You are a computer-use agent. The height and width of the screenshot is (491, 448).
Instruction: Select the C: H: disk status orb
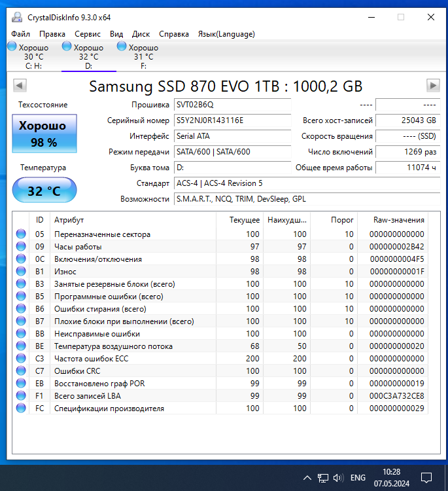click(12, 47)
